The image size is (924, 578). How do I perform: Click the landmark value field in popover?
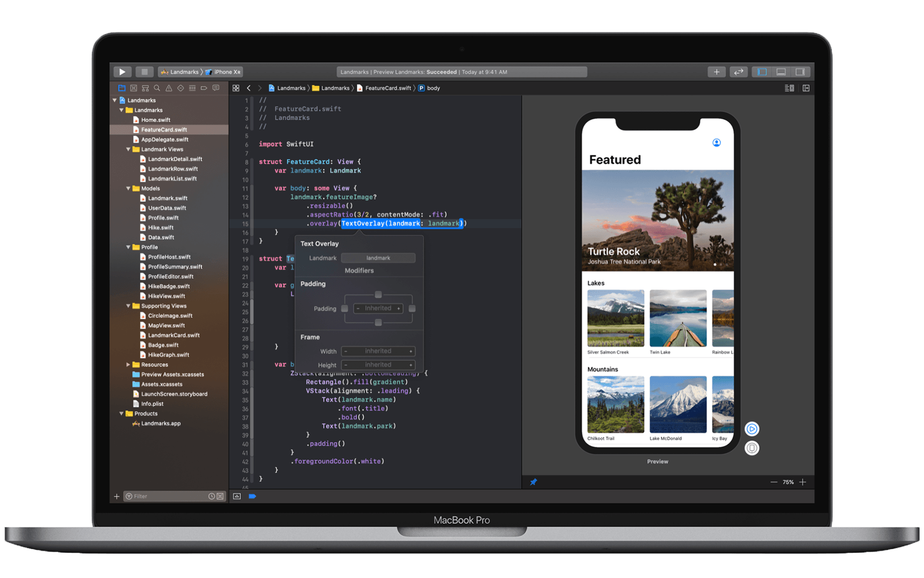tap(378, 258)
